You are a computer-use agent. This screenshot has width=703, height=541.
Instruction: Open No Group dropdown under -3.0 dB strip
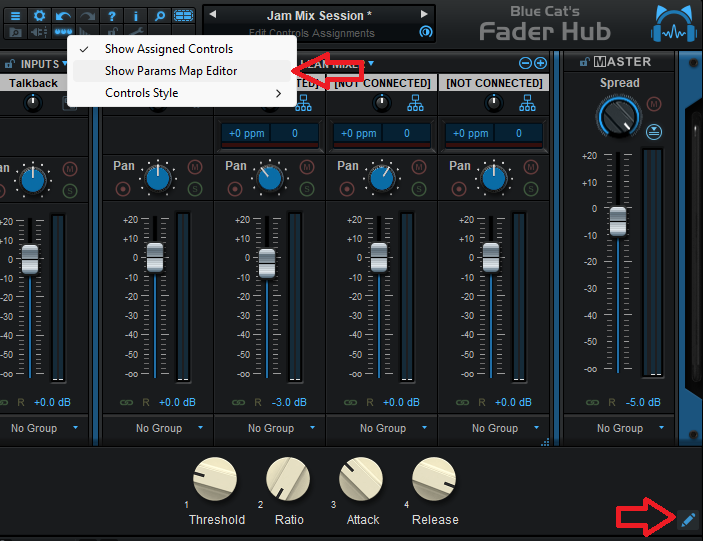point(312,428)
